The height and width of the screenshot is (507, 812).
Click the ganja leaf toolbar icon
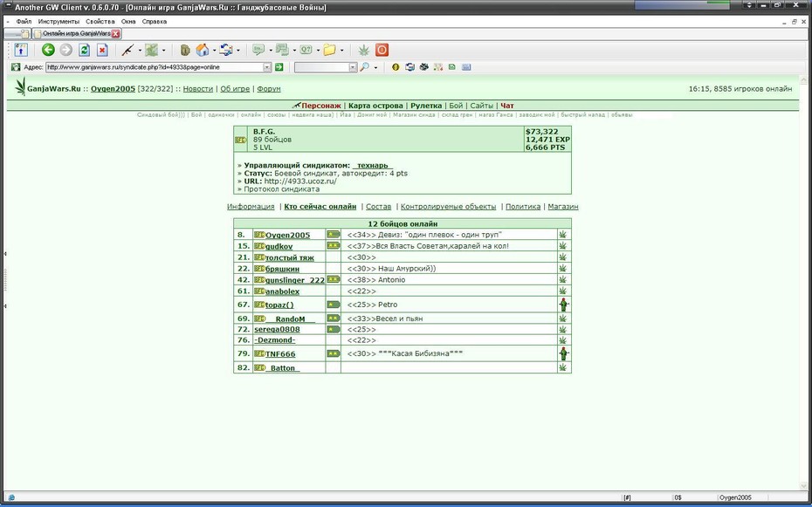(365, 51)
